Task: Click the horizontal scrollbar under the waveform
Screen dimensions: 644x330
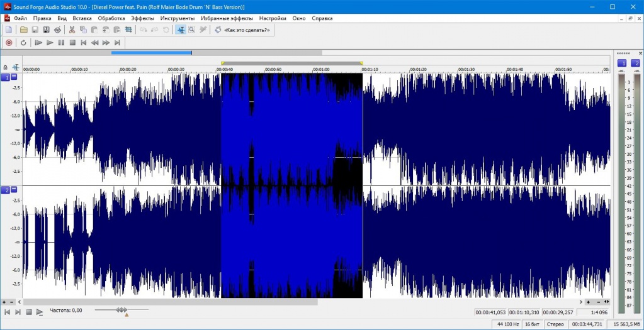Action: [170, 302]
